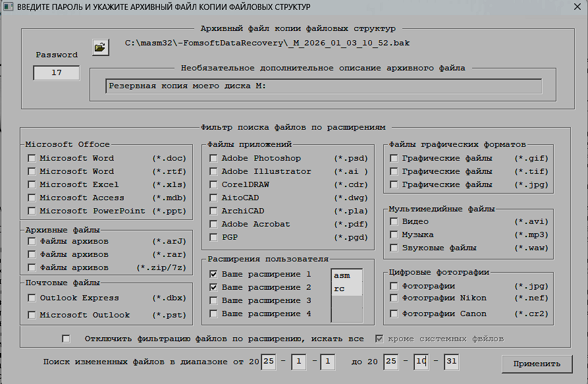Viewport: 588px width, 384px height.
Task: Enable Adobe Acrobat (*.pdf) filter
Action: coord(213,224)
